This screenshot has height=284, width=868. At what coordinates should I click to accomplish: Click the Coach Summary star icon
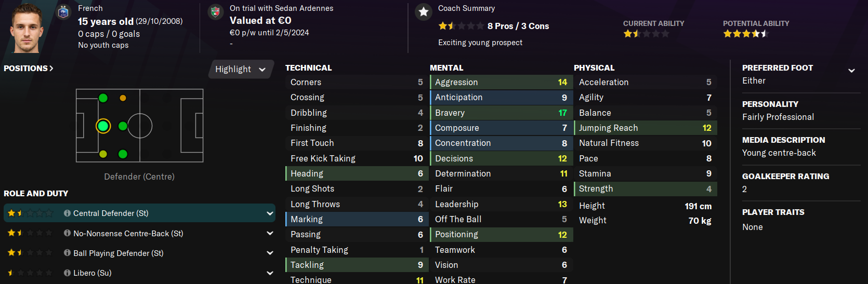coord(424,12)
